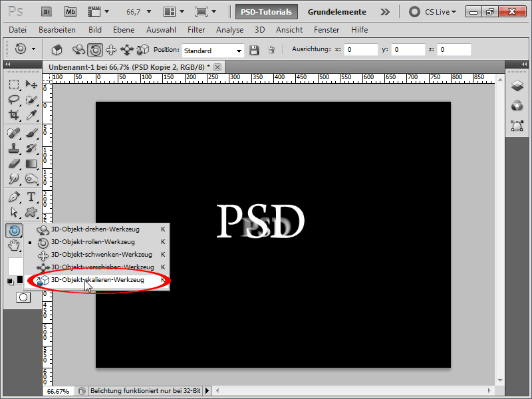Toggle Quick Mask mode
This screenshot has width=532, height=399.
(x=23, y=297)
